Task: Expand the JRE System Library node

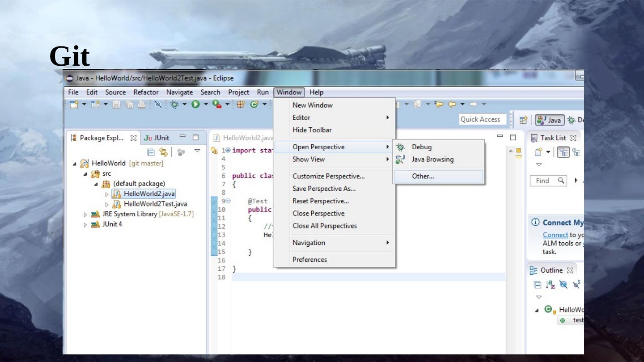Action: click(x=85, y=214)
